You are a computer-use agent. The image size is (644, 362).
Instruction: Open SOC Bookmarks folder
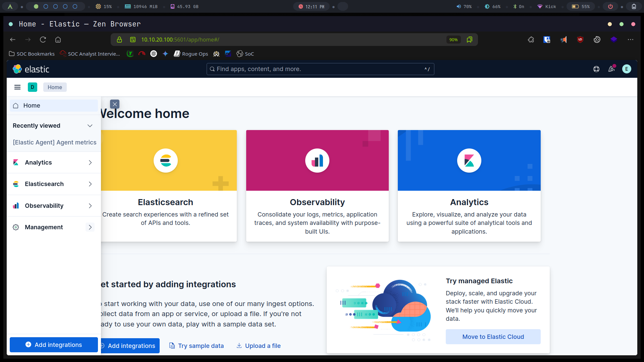click(32, 54)
